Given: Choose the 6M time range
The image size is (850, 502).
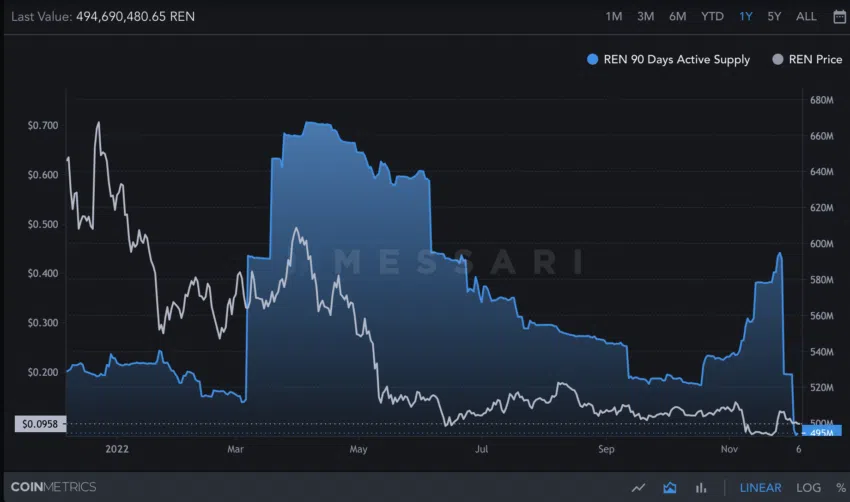Looking at the screenshot, I should click(677, 17).
